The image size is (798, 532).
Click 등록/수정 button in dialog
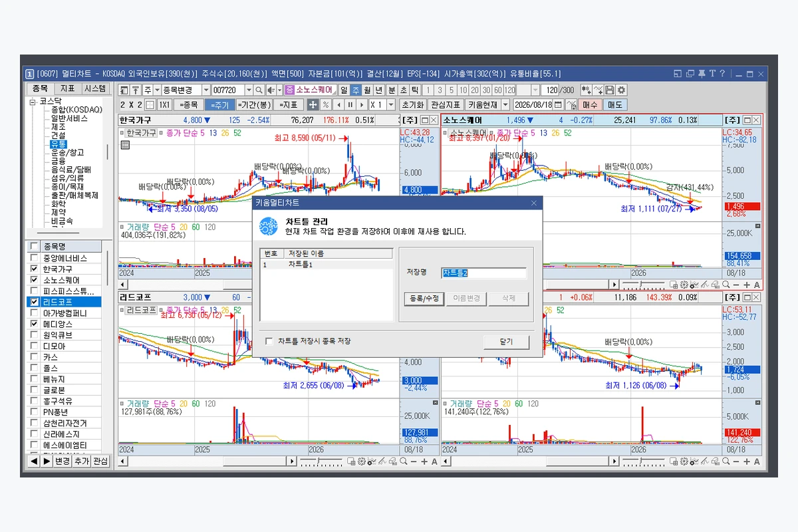coord(424,299)
